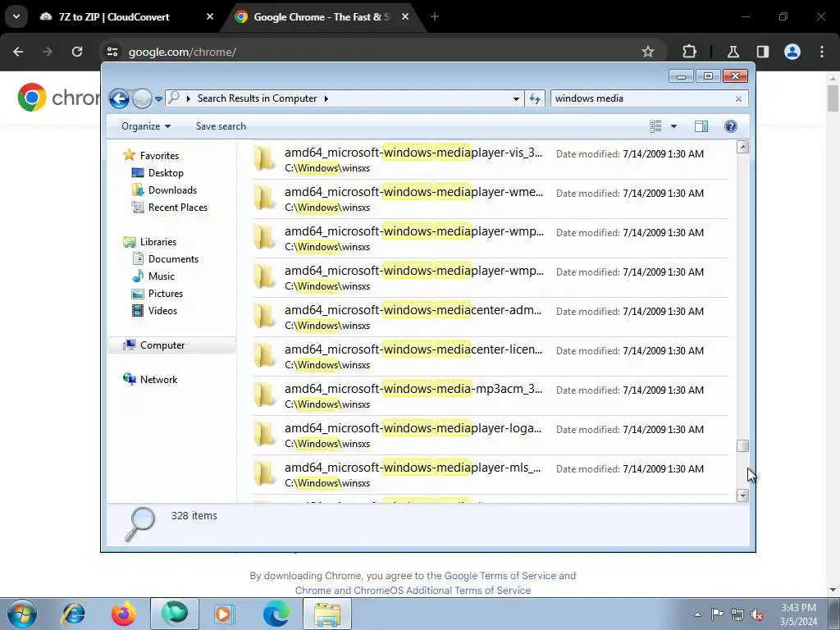
Task: Open the Windows Start menu
Action: pyautogui.click(x=22, y=614)
